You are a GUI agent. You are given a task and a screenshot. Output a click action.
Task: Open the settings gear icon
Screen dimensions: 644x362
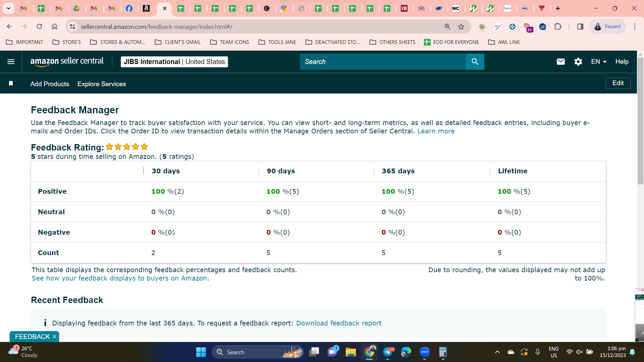pyautogui.click(x=578, y=62)
